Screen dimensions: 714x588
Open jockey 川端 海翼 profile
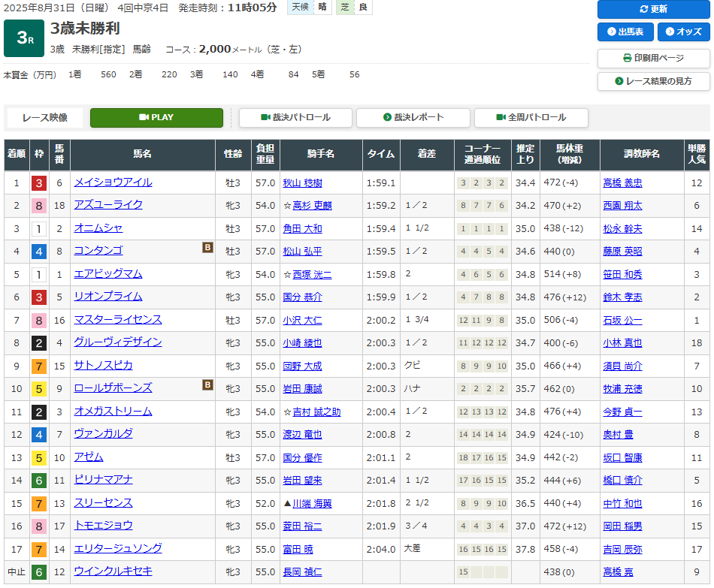tap(313, 504)
